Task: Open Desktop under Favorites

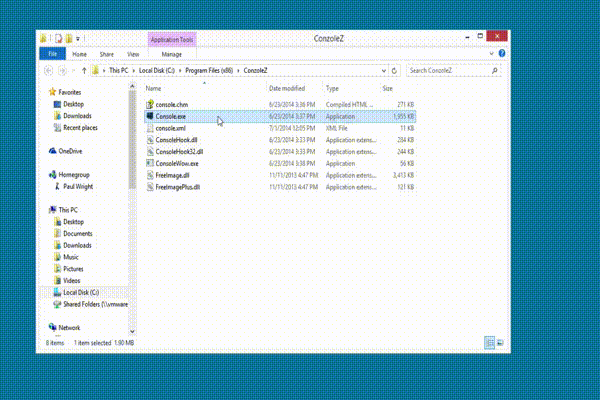Action: pos(73,104)
